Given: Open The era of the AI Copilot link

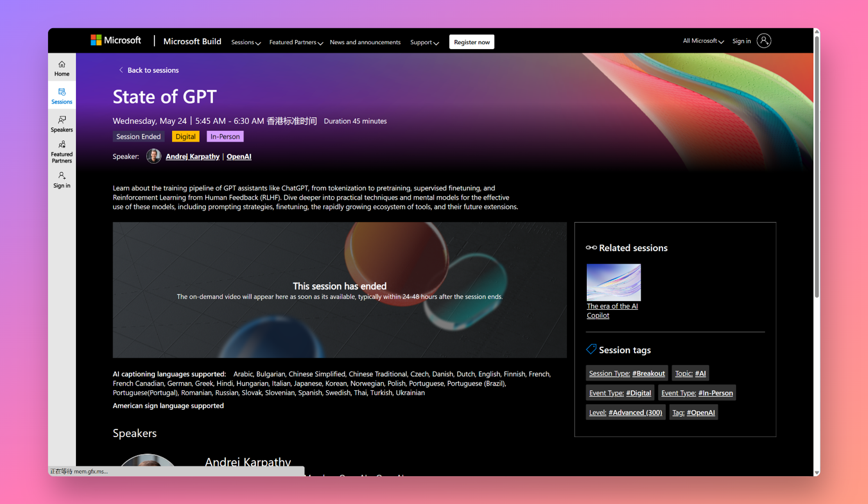Looking at the screenshot, I should 612,311.
